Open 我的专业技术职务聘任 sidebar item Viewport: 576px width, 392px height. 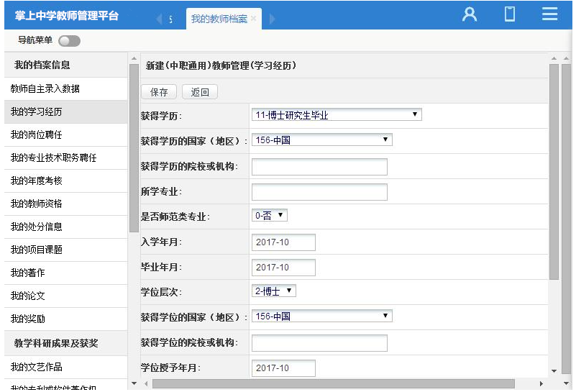[65, 158]
